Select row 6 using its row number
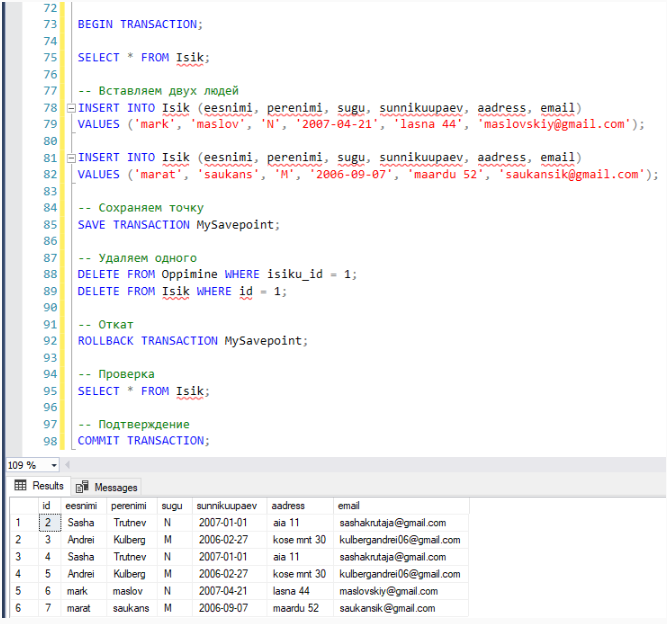 point(16,608)
